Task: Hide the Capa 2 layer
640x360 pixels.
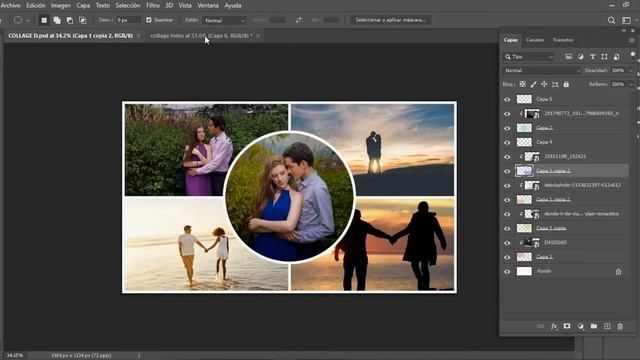Action: point(507,128)
